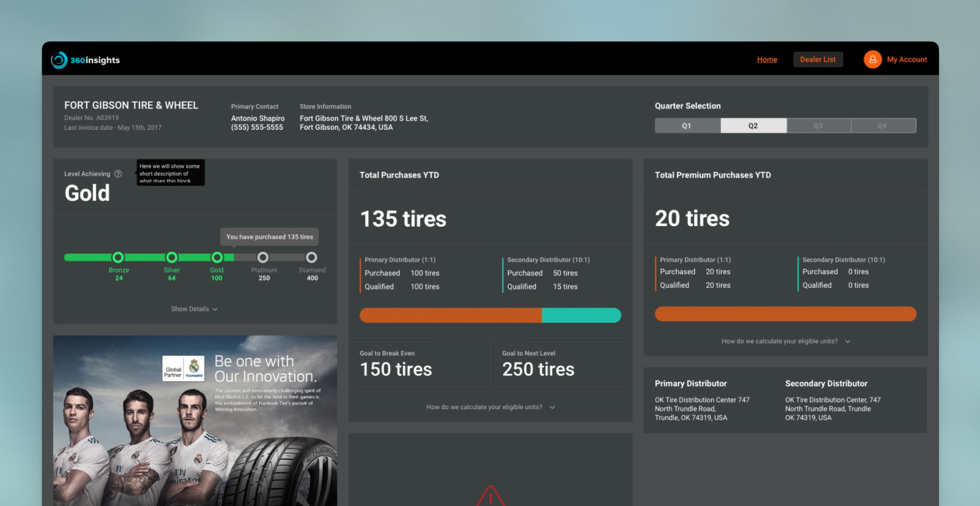Click the Last invoice date text
Screen dimensions: 980x506
(113, 127)
